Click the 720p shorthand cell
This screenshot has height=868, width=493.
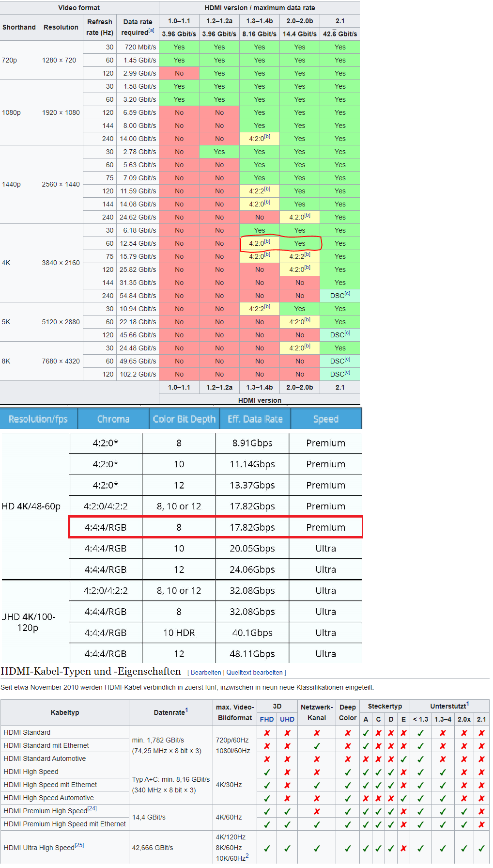pos(19,60)
